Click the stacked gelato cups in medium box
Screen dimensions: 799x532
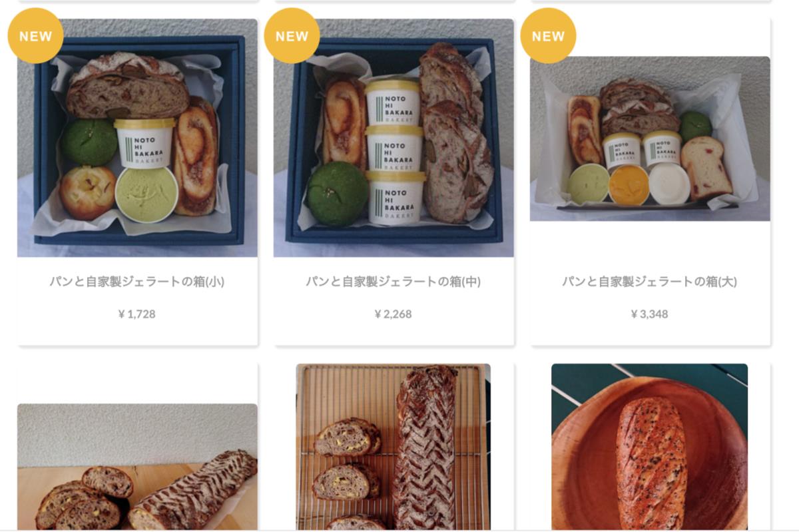(x=395, y=152)
